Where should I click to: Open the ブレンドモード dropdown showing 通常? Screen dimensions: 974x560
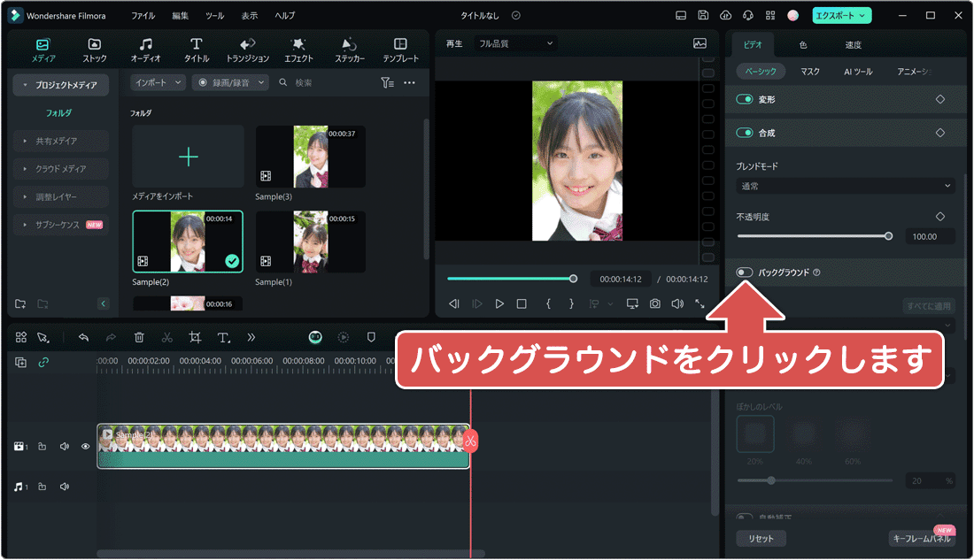[845, 186]
